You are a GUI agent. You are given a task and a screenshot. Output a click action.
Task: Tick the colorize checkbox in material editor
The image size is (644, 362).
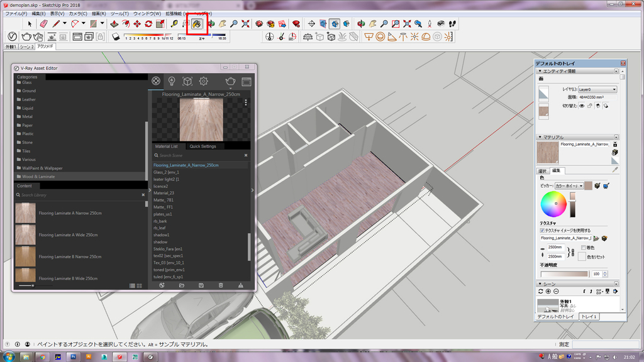tap(583, 248)
